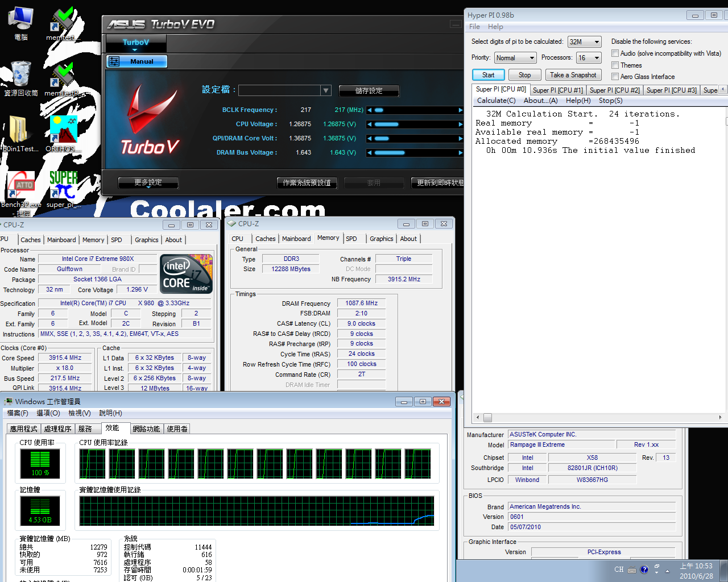Click the Hyper PI horizontal scrollbar thumb
This screenshot has width=728, height=582.
point(487,417)
